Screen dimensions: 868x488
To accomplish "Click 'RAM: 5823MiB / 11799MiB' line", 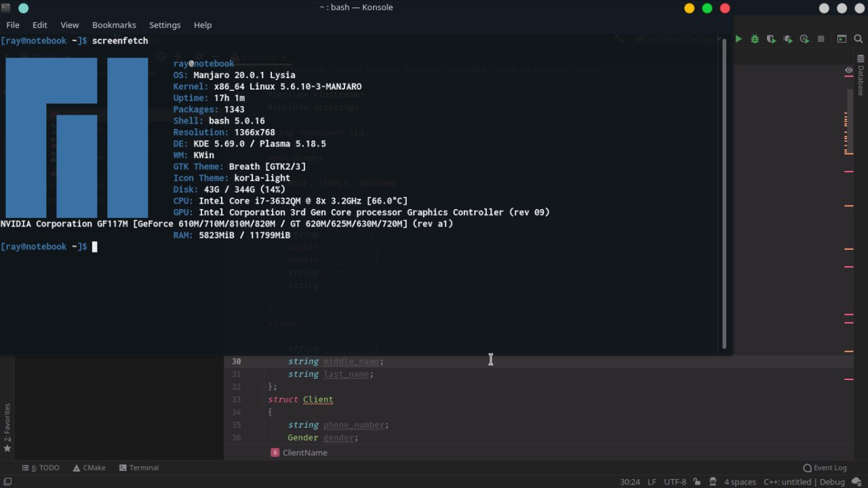I will coord(231,235).
